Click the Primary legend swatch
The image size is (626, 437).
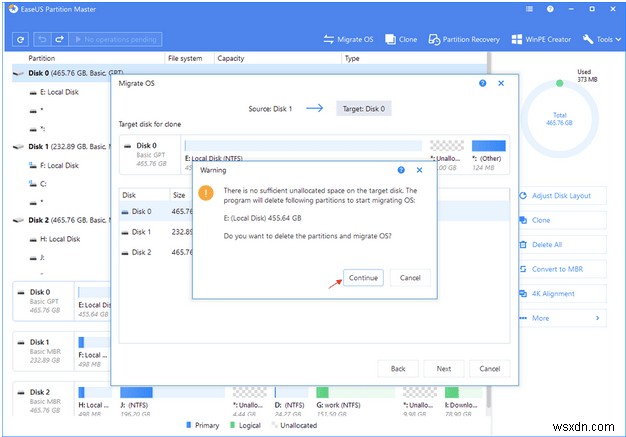click(x=188, y=425)
